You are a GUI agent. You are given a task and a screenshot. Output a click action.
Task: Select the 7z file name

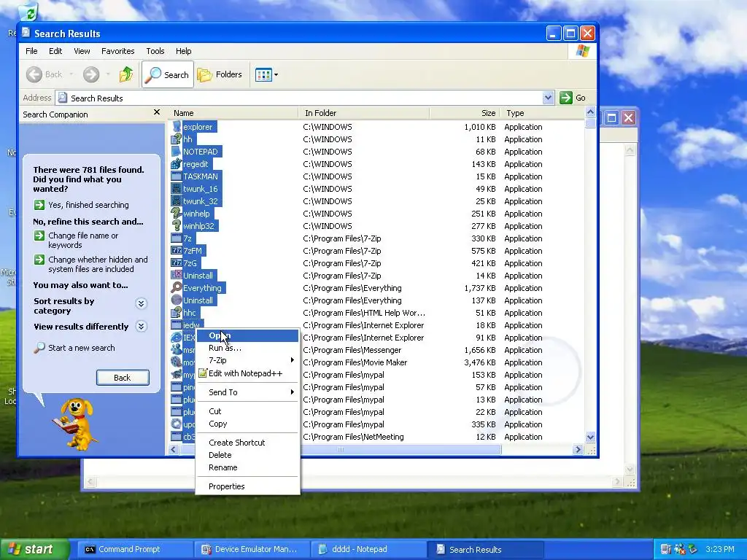pyautogui.click(x=187, y=238)
